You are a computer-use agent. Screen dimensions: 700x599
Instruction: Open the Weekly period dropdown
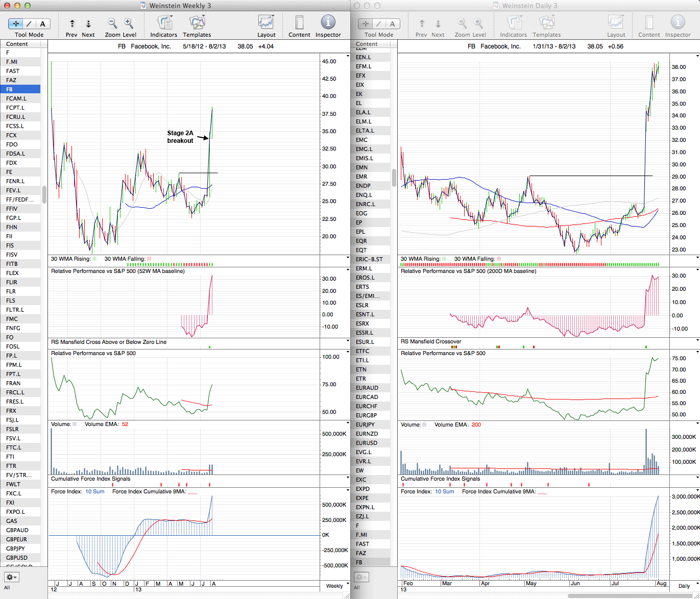pyautogui.click(x=336, y=586)
